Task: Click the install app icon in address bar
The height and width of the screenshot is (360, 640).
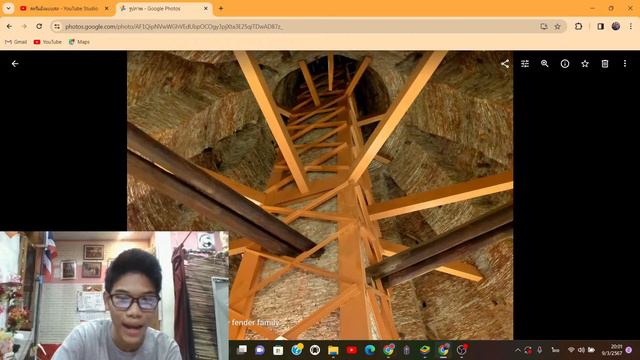Action: point(544,27)
